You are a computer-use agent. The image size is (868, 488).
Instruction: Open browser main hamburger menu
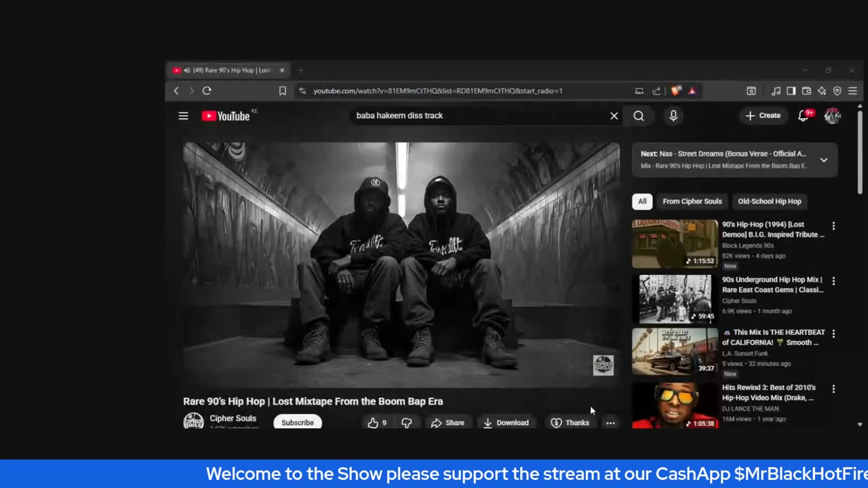click(x=852, y=91)
